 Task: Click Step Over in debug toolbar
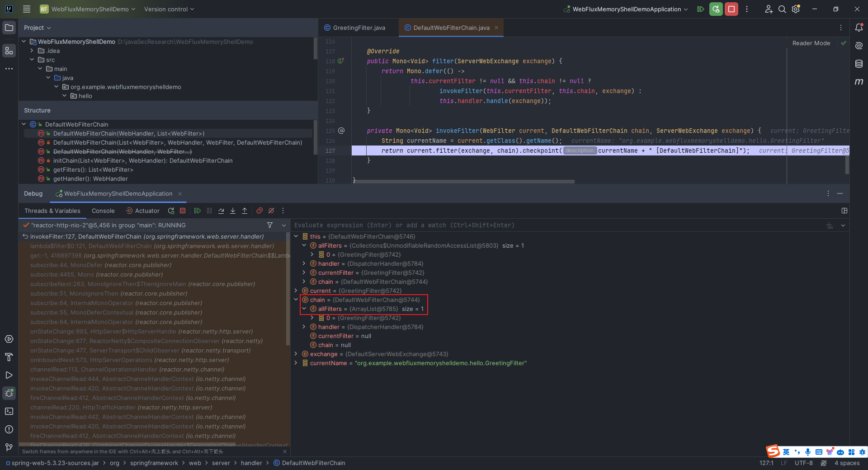(x=221, y=211)
